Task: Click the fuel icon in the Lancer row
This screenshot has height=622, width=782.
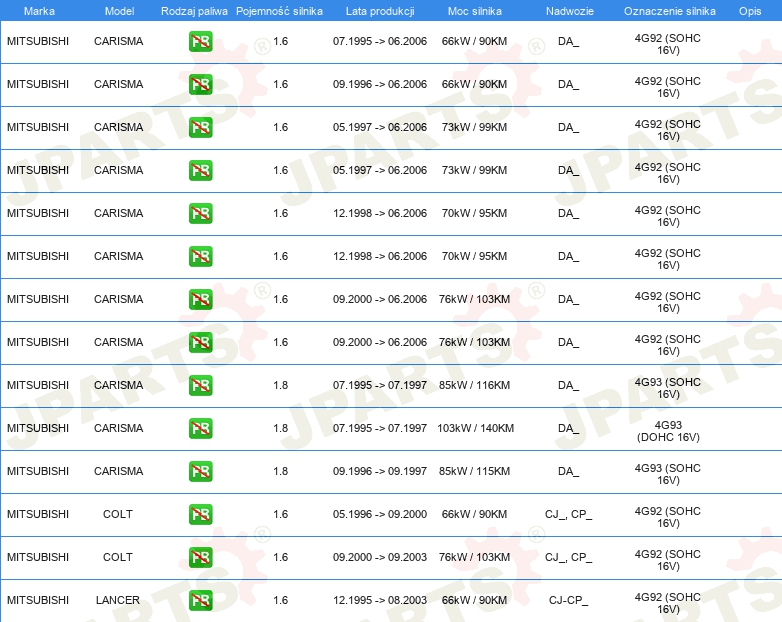Action: 200,600
